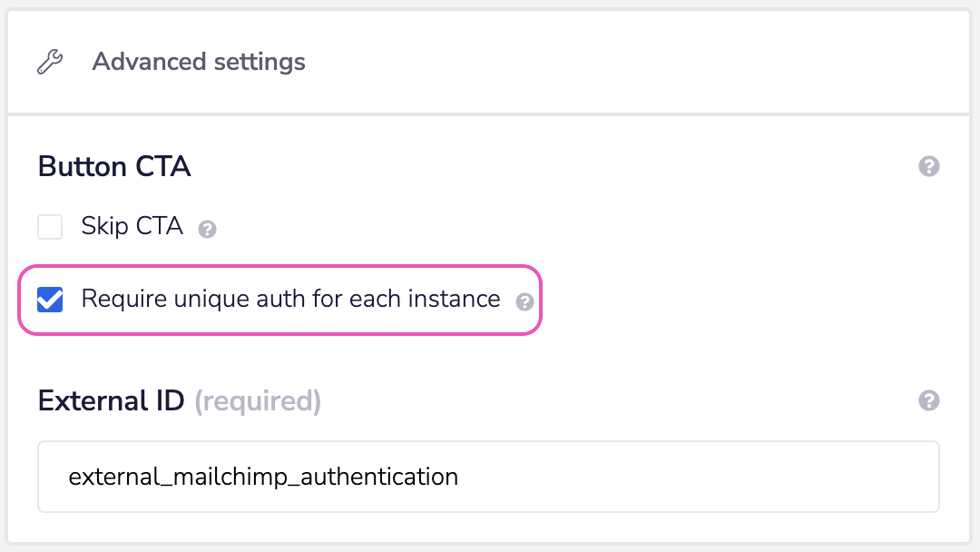Click the wrench icon beside Advanced settings
The image size is (980, 552).
click(x=50, y=63)
